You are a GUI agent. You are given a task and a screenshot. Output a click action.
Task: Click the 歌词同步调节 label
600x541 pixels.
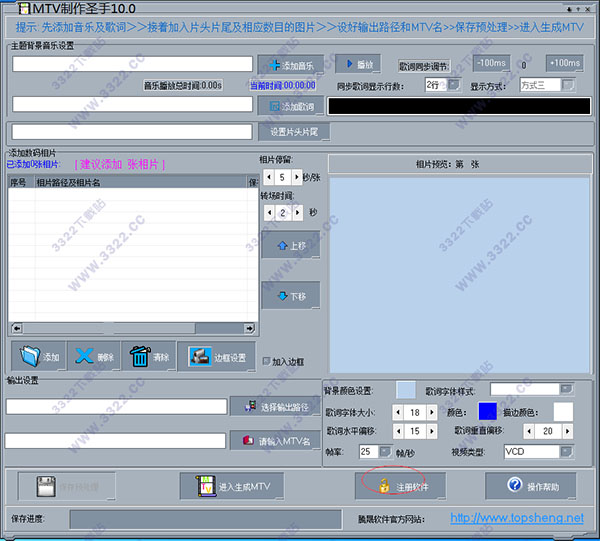[424, 67]
